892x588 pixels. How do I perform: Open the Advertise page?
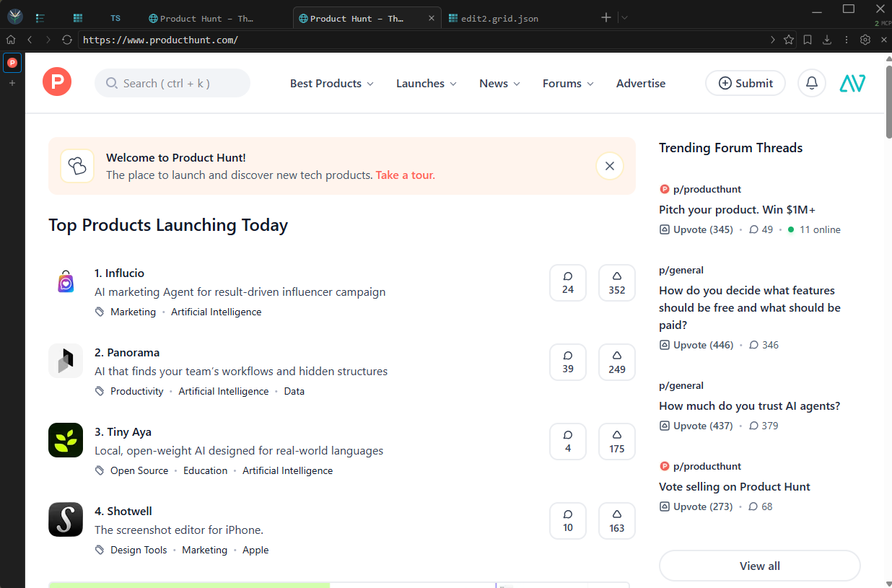pyautogui.click(x=641, y=83)
